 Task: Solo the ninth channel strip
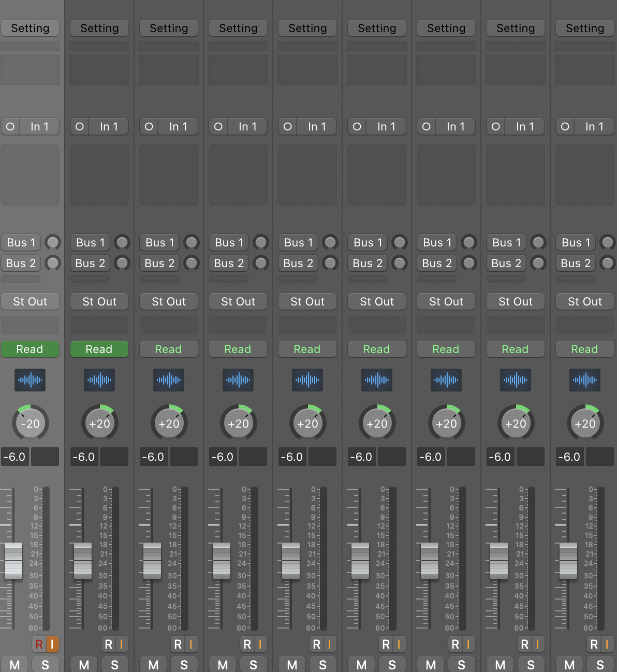click(600, 665)
